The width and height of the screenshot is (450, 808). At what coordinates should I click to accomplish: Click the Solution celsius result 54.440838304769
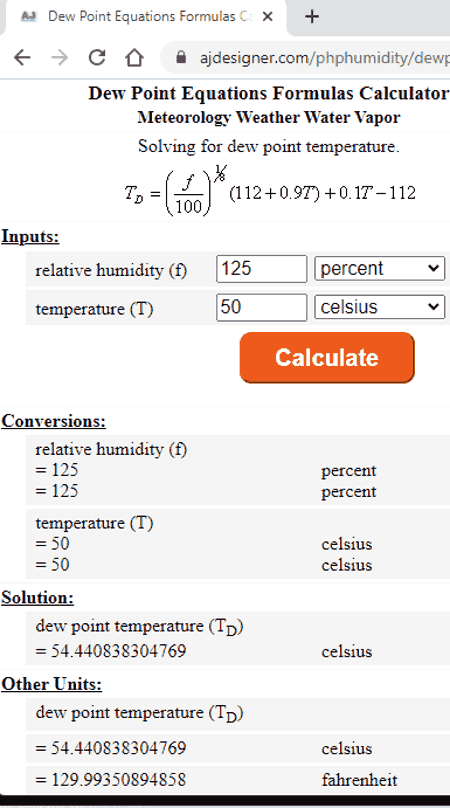[111, 651]
